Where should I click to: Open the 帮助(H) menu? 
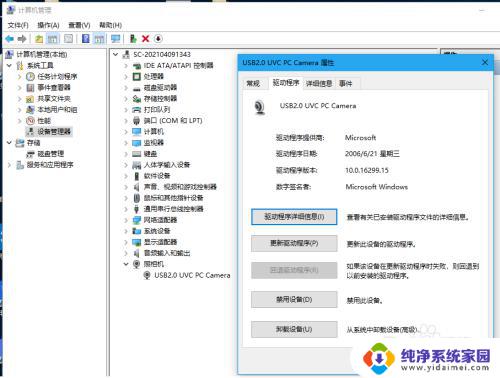pyautogui.click(x=110, y=25)
